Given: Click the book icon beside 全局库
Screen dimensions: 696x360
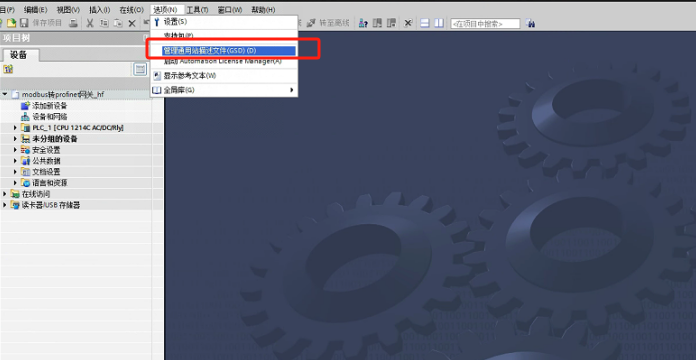Looking at the screenshot, I should click(157, 90).
